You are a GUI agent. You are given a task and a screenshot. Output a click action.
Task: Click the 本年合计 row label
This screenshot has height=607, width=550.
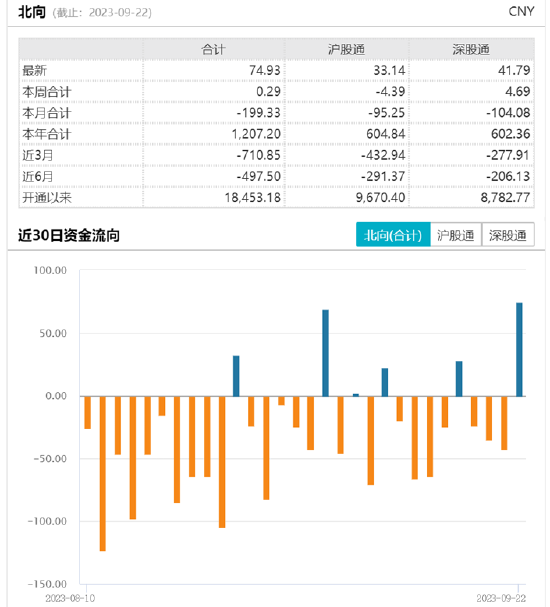tap(46, 134)
